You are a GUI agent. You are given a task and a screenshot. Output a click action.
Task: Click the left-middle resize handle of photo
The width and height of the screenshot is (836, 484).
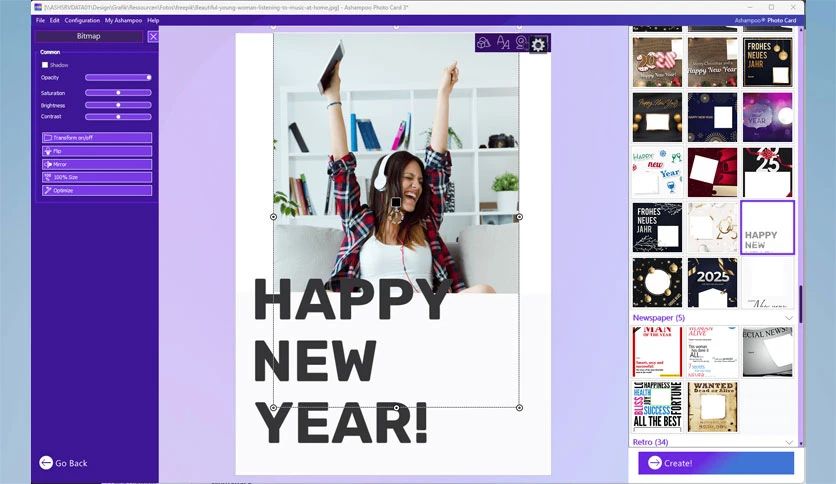tap(274, 217)
